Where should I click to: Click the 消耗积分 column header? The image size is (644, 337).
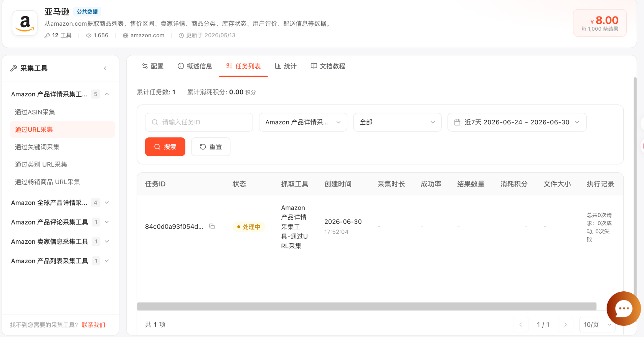[514, 184]
